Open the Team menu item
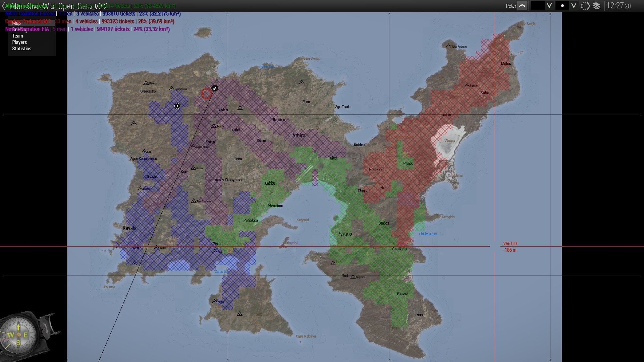The image size is (644, 362). [17, 36]
